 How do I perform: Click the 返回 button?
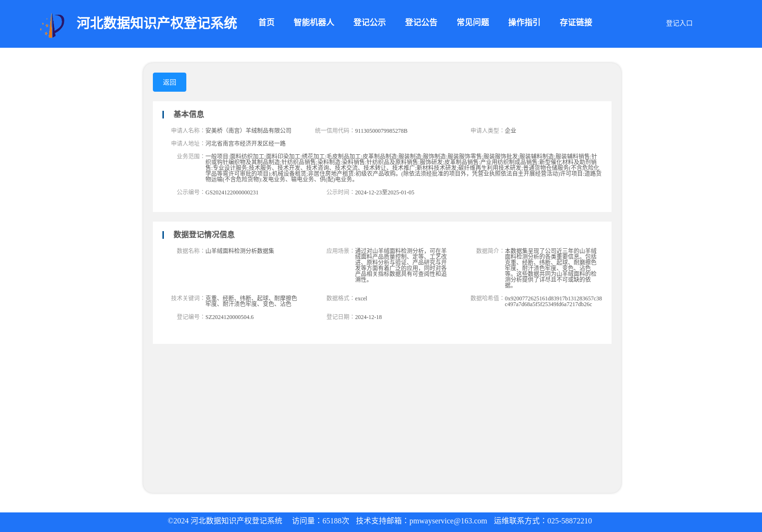coord(170,82)
